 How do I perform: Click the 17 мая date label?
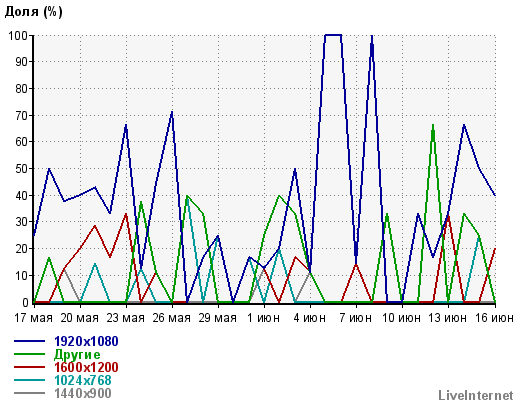coord(33,318)
